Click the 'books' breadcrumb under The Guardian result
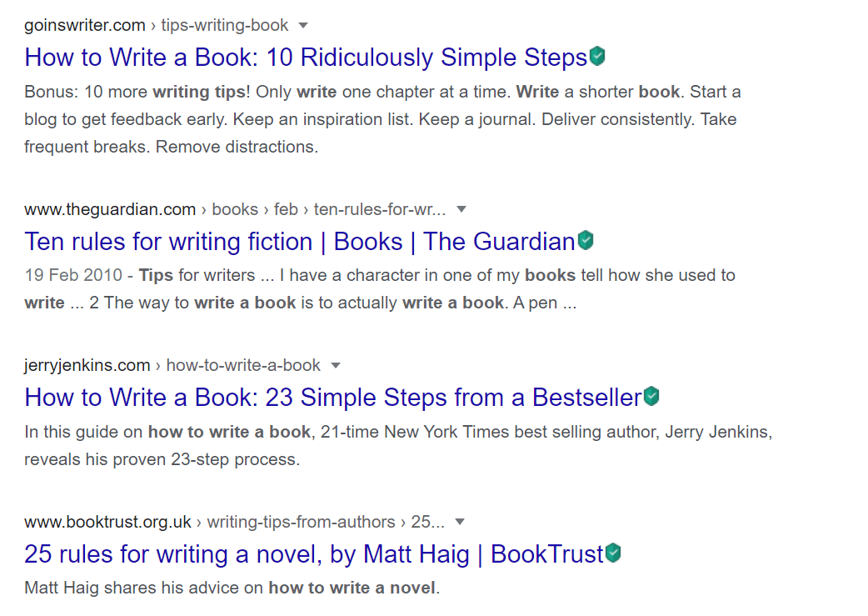The height and width of the screenshot is (616, 868). tap(234, 209)
